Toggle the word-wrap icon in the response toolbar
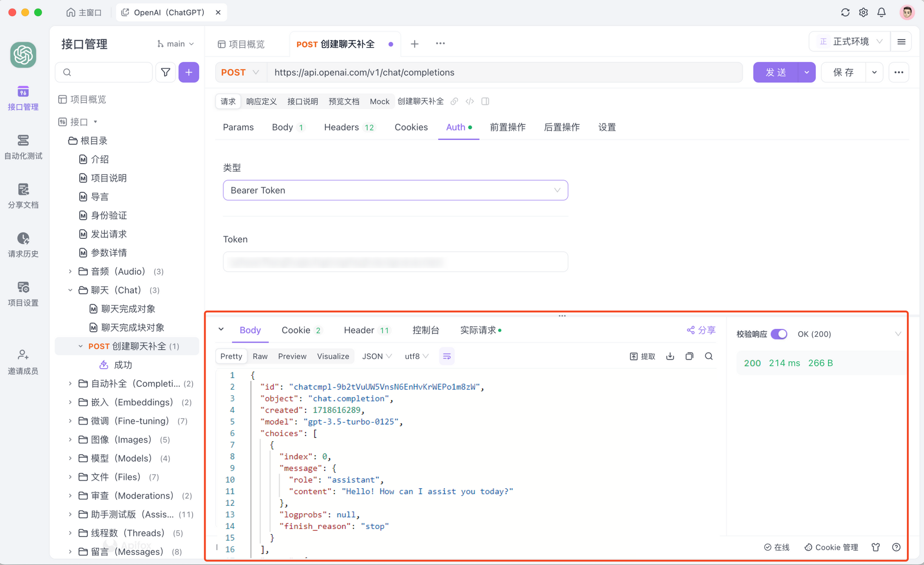924x565 pixels. [x=447, y=356]
